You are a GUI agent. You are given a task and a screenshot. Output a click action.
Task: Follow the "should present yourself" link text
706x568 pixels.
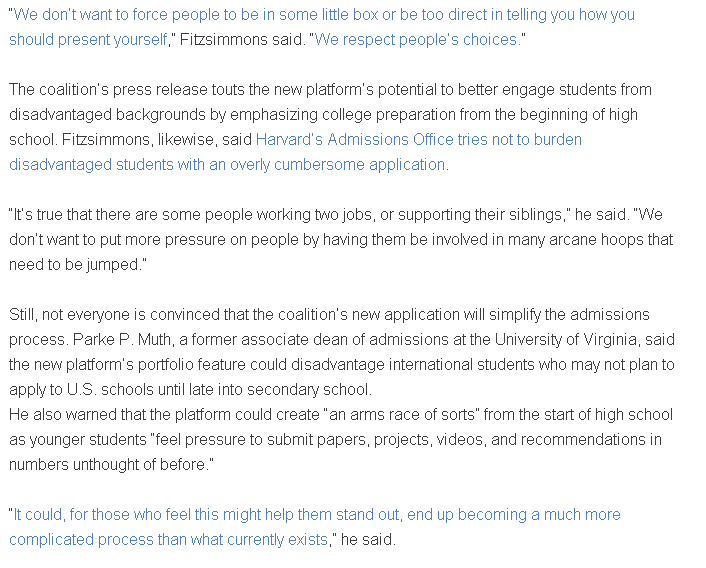[88, 40]
